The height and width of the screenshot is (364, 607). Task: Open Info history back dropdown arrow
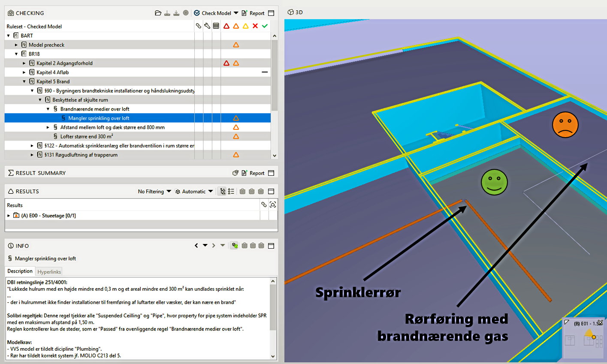(205, 246)
